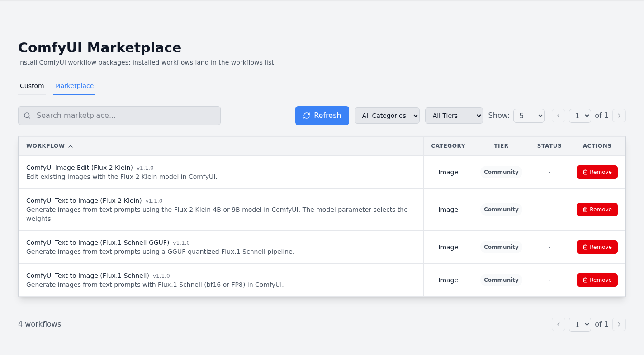Open the top page number selector

[580, 116]
